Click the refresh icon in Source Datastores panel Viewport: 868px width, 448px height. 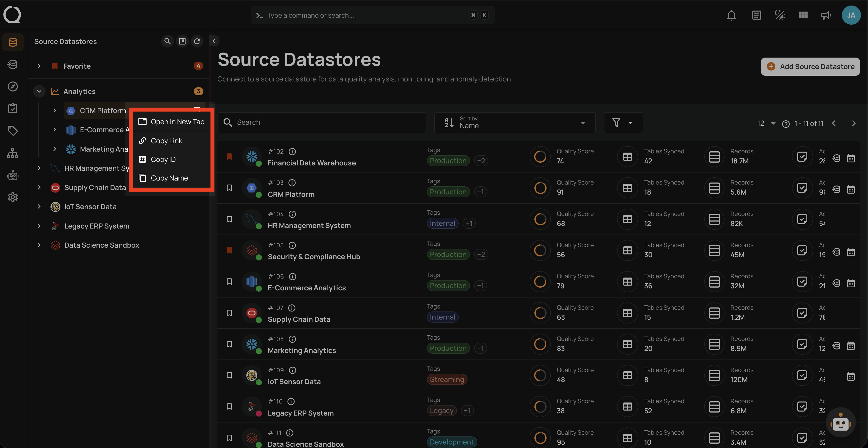click(x=197, y=41)
